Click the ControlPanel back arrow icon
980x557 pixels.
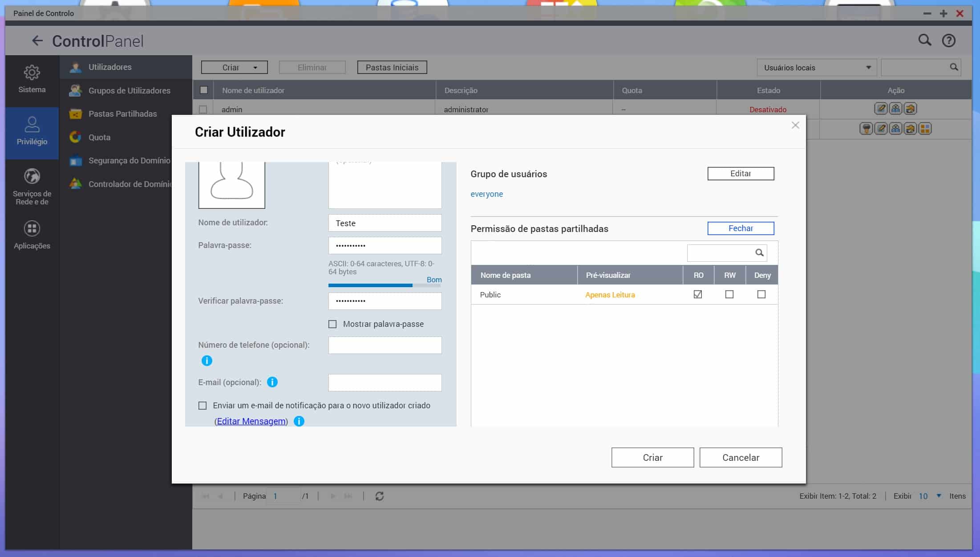click(x=37, y=41)
